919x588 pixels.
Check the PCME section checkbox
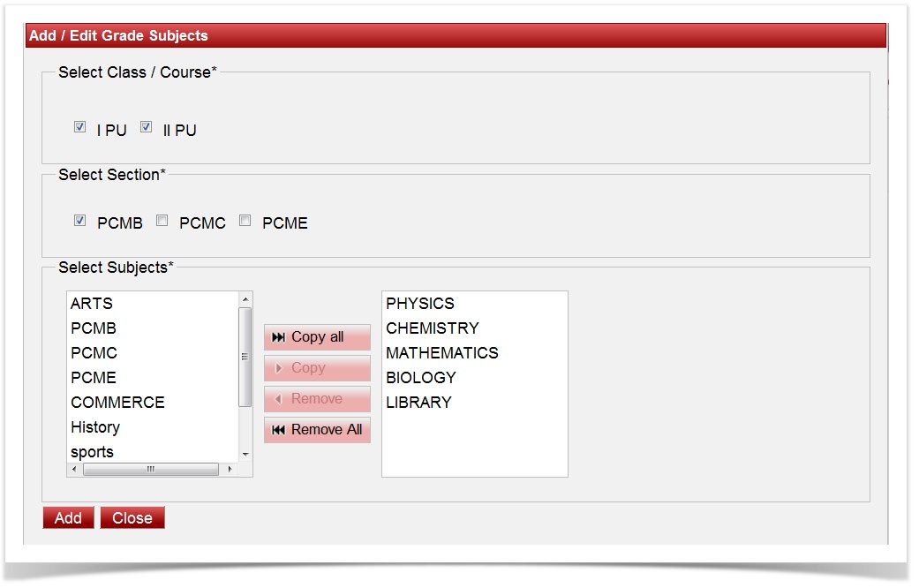[x=245, y=221]
